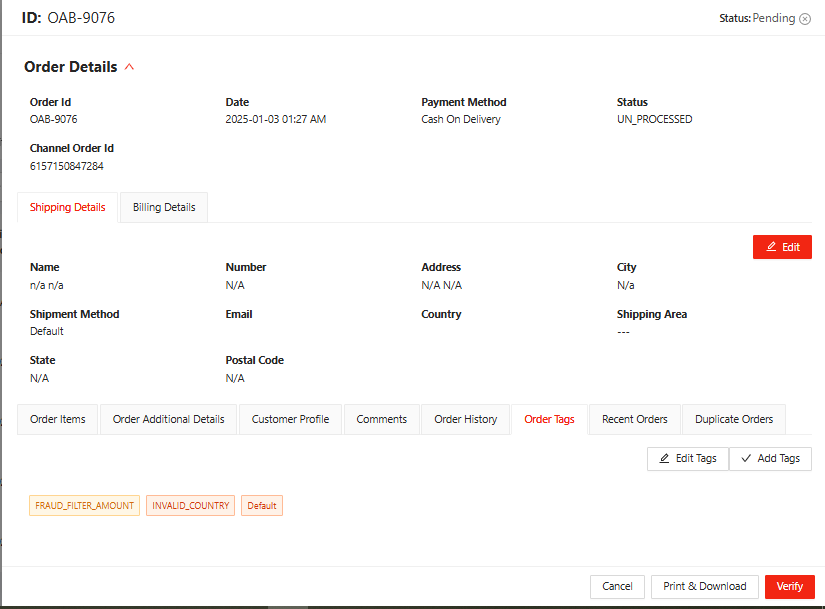
Task: Collapse the Order Details section chevron
Action: click(x=128, y=67)
